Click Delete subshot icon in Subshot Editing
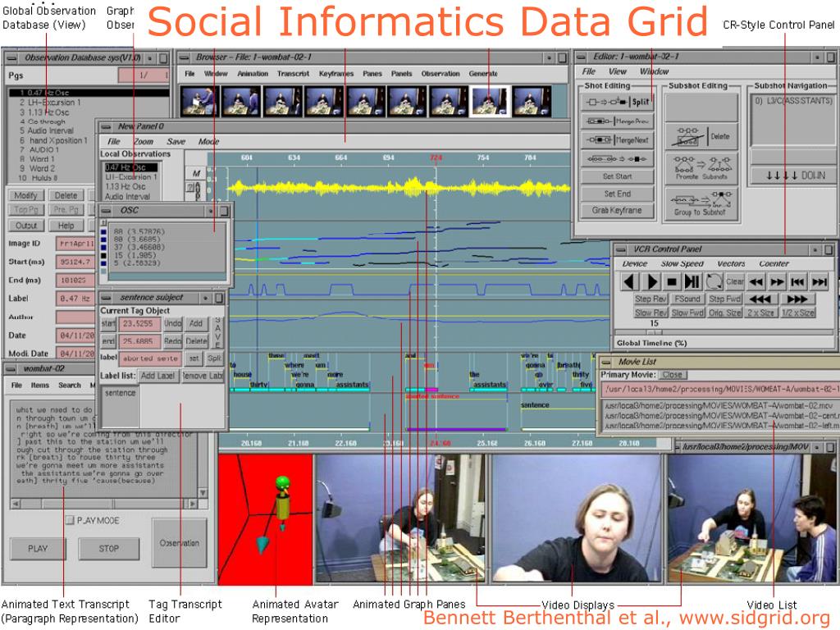 (x=702, y=137)
